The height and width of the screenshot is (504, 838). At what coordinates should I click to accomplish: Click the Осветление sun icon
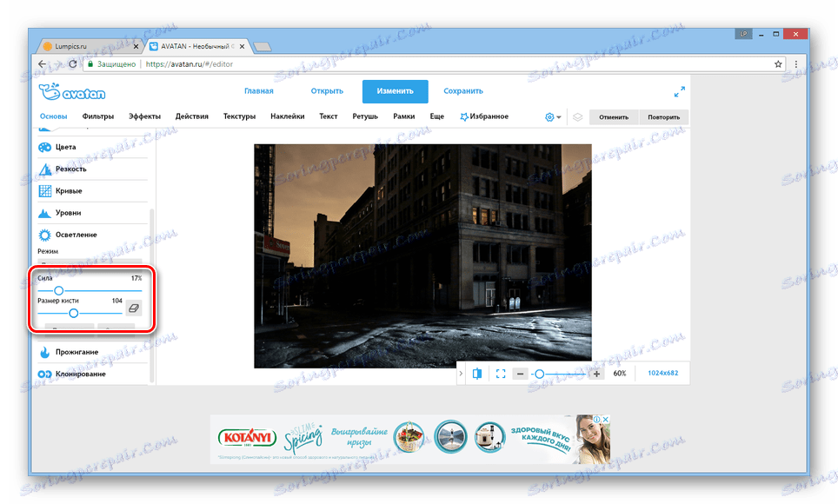coord(45,235)
